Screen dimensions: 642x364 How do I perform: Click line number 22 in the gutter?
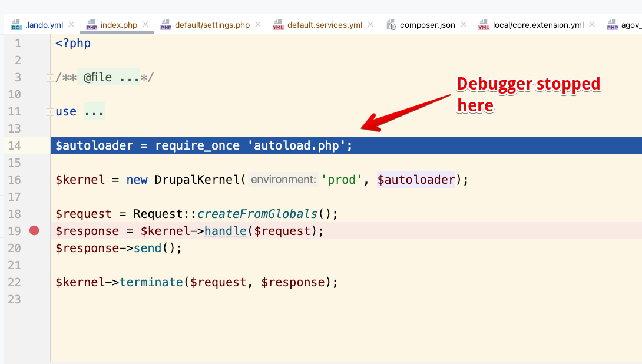(14, 282)
